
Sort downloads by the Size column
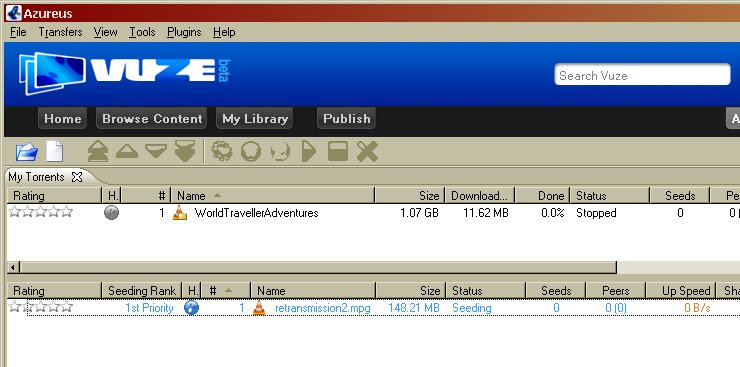(410, 195)
